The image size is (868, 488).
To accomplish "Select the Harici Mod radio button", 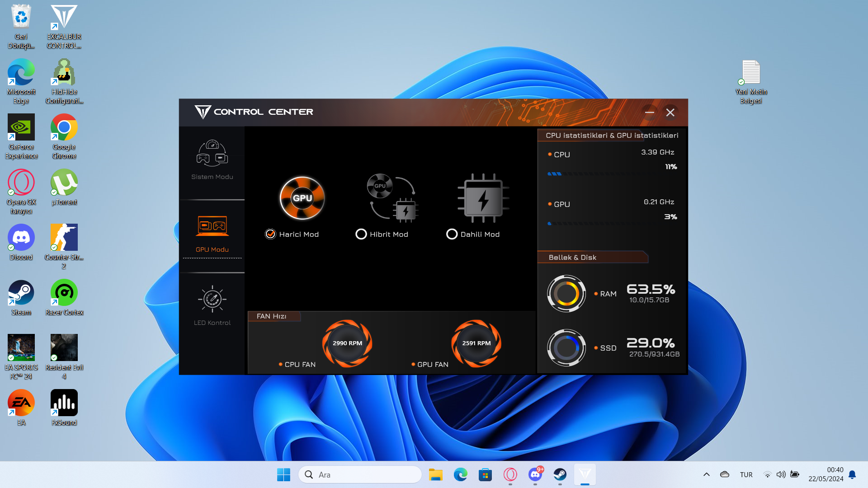I will 270,234.
